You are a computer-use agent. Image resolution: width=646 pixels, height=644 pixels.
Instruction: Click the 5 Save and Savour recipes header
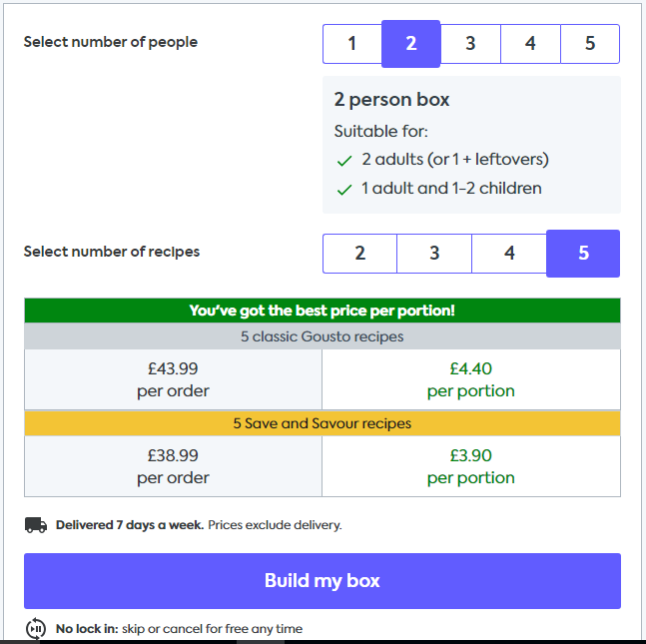tap(323, 423)
